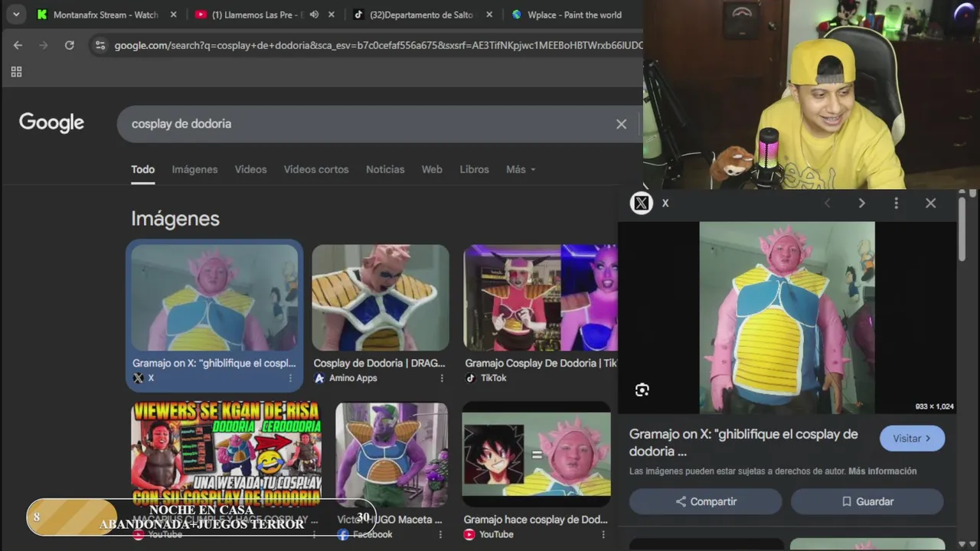Click the X source logo in preview panel

point(642,203)
